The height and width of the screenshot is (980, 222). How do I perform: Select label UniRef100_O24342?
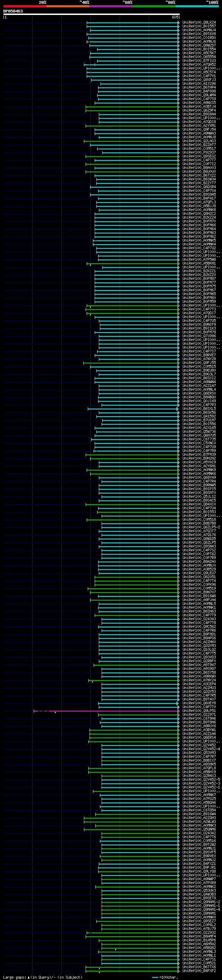[199, 833]
